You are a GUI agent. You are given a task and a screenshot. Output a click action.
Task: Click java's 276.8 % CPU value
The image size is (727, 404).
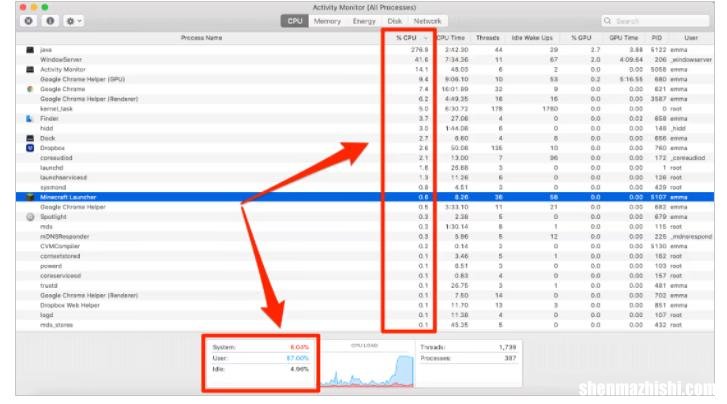pyautogui.click(x=420, y=50)
